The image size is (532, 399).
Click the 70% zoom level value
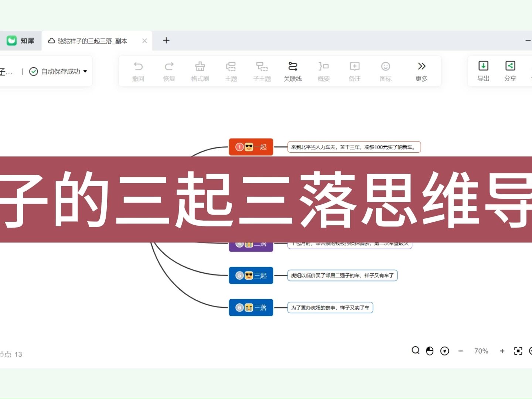click(x=481, y=351)
